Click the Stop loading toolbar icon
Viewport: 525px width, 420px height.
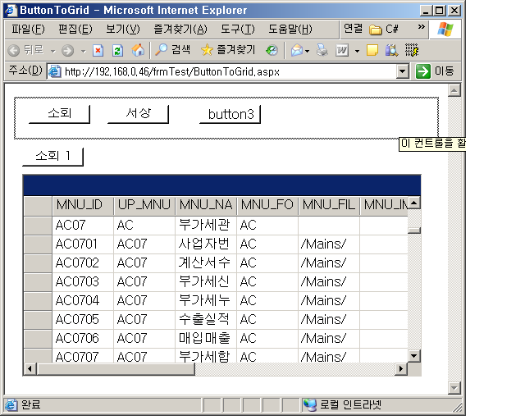click(98, 50)
